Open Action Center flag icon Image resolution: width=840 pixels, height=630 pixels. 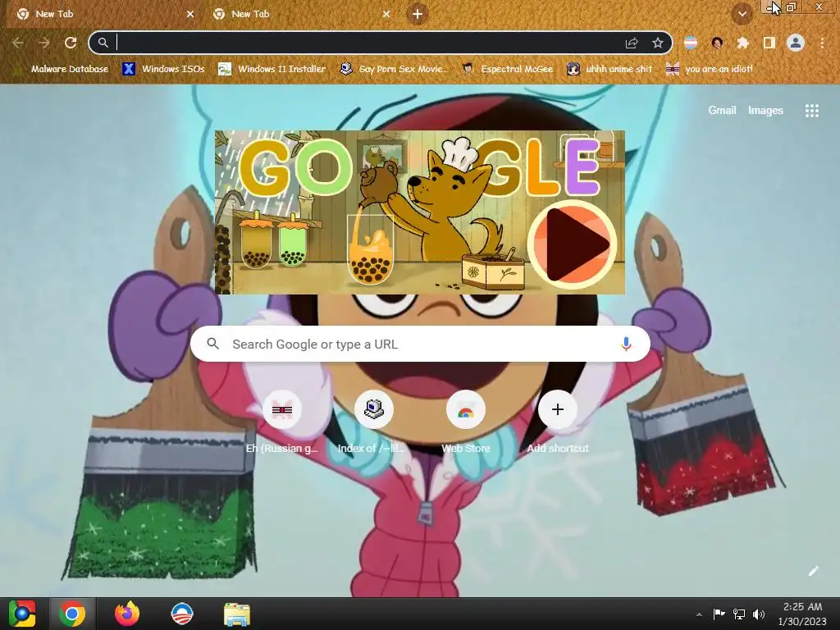point(719,614)
